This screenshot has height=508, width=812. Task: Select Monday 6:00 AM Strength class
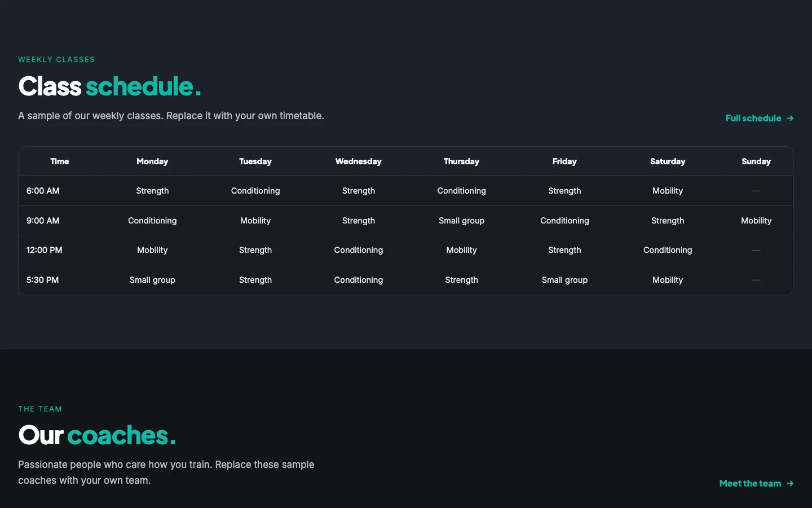pyautogui.click(x=152, y=191)
